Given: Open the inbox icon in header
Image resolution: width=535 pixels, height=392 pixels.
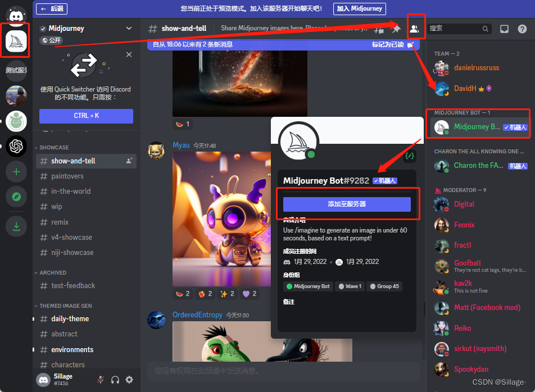Looking at the screenshot, I should [x=504, y=29].
